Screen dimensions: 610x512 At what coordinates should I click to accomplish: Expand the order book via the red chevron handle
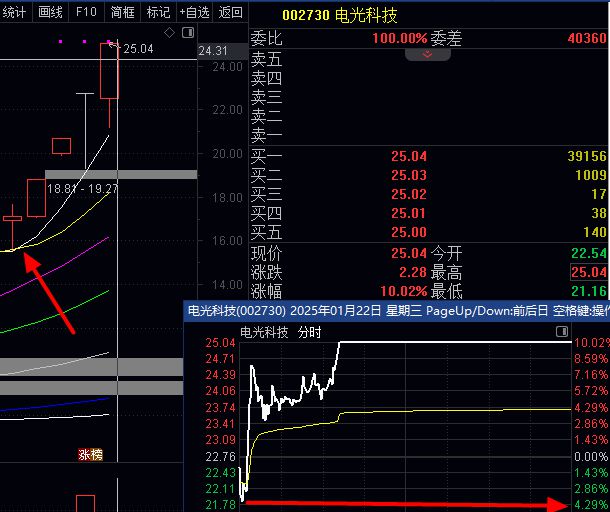pos(428,54)
